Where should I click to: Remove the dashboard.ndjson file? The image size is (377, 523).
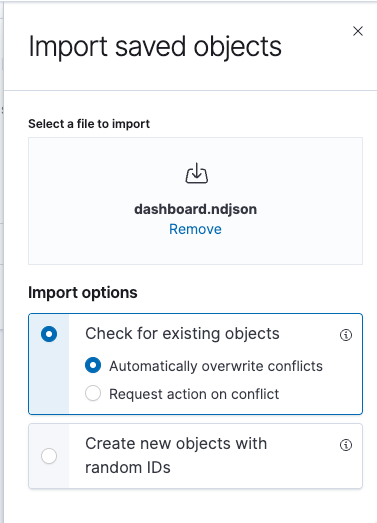(195, 229)
